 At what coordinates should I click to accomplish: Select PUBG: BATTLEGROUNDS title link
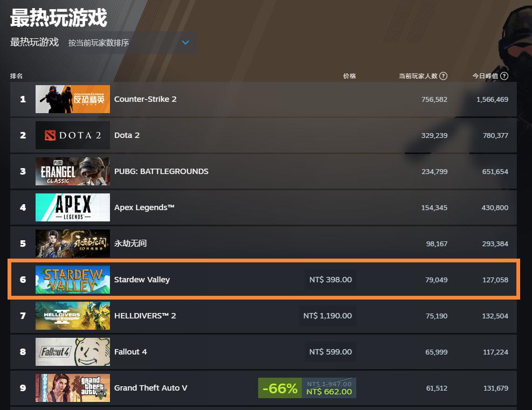click(161, 171)
